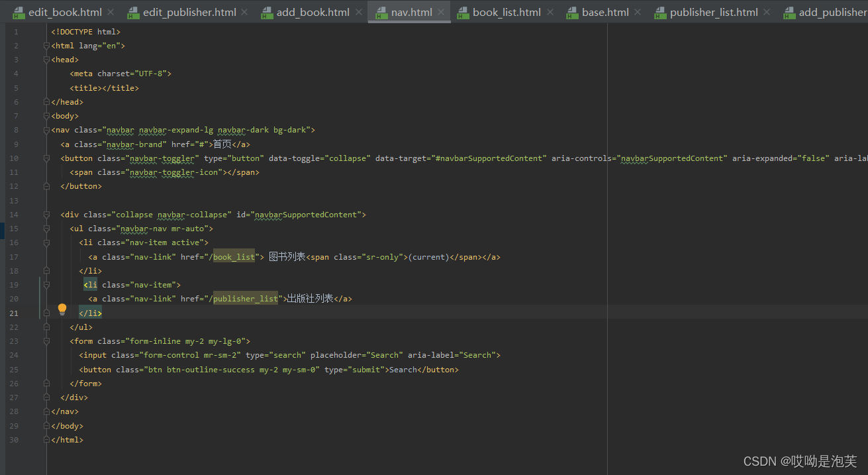Image resolution: width=868 pixels, height=475 pixels.
Task: Close the nav.html tab
Action: coord(441,12)
